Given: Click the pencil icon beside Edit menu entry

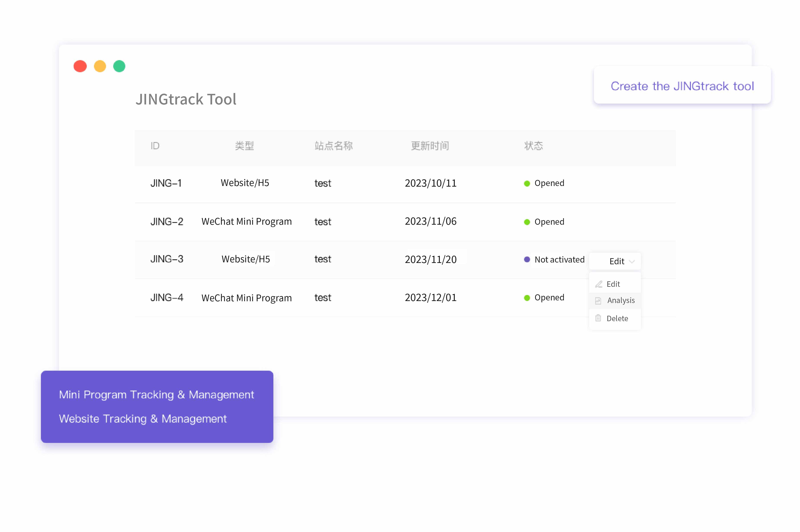Looking at the screenshot, I should point(599,284).
